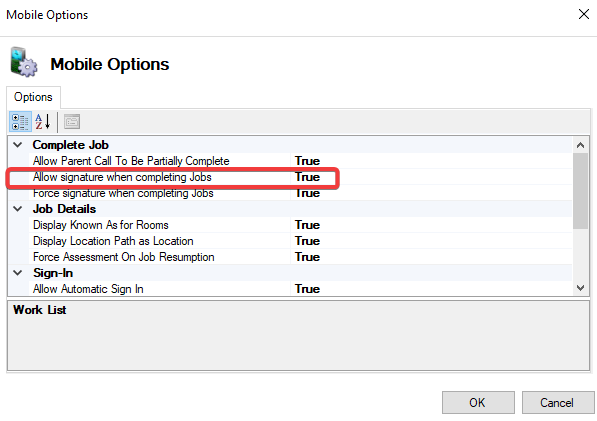This screenshot has width=597, height=421.
Task: Click the scroll down arrow of property grid
Action: click(x=580, y=288)
